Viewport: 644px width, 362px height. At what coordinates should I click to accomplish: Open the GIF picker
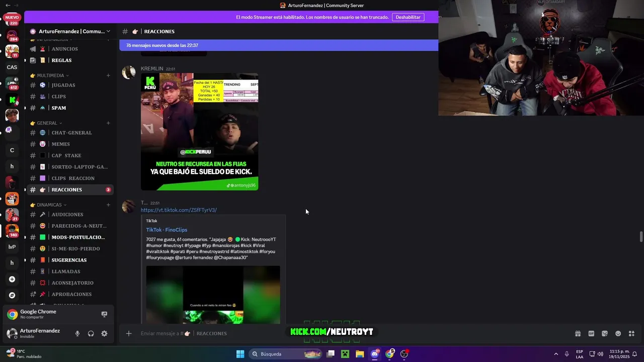[591, 333]
